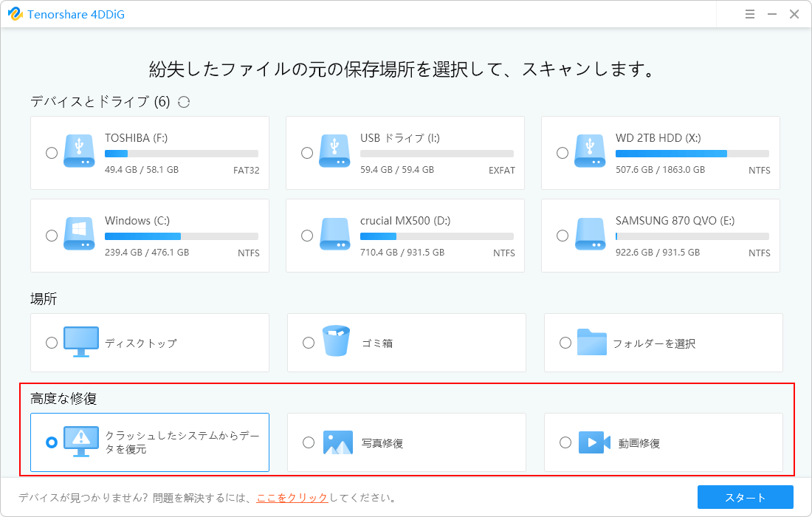Viewport: 812px width, 517px height.
Task: Select the WD 2TB HDD (X:) radio button
Action: 562,153
